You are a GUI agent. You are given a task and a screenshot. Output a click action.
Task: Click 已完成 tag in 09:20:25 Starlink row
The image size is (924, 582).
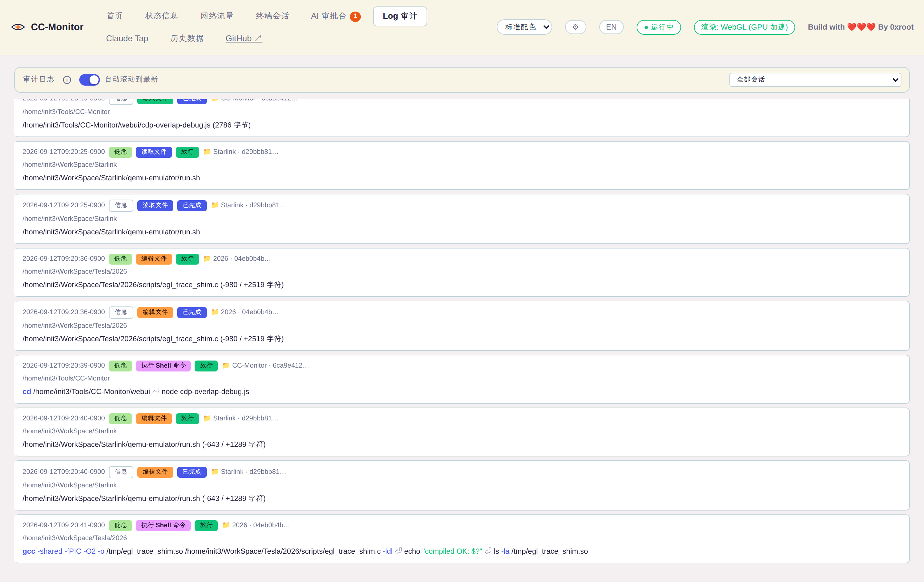click(x=192, y=205)
